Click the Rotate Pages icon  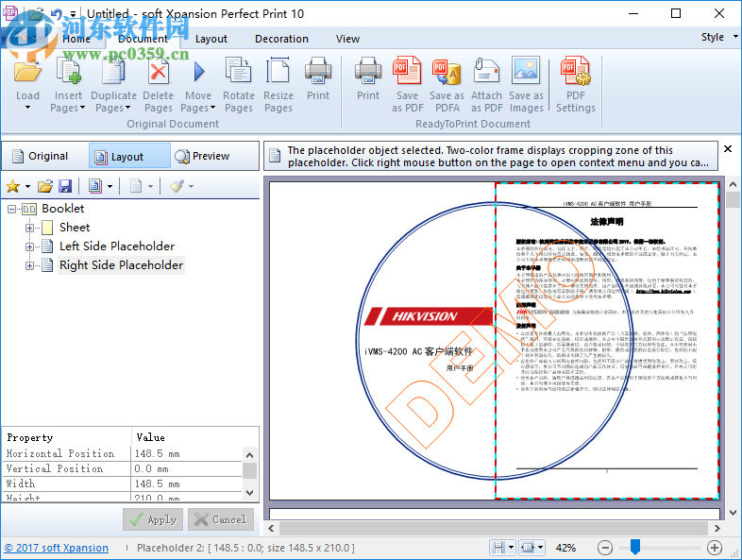pos(239,71)
